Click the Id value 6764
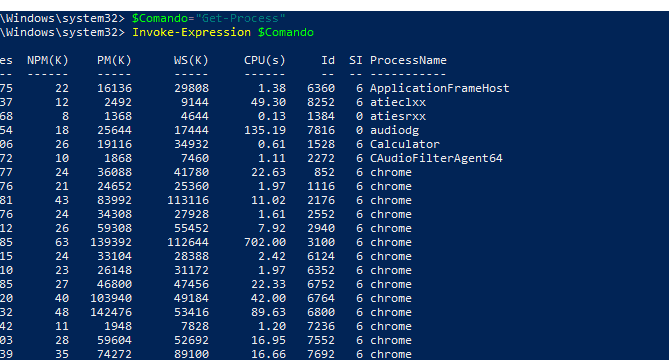669x360 pixels. (x=321, y=298)
